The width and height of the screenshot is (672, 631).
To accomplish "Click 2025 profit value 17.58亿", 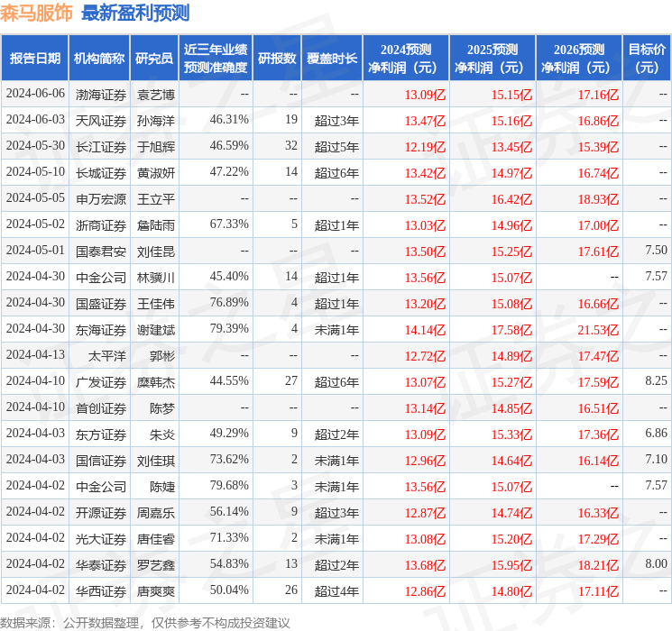I will 511,330.
